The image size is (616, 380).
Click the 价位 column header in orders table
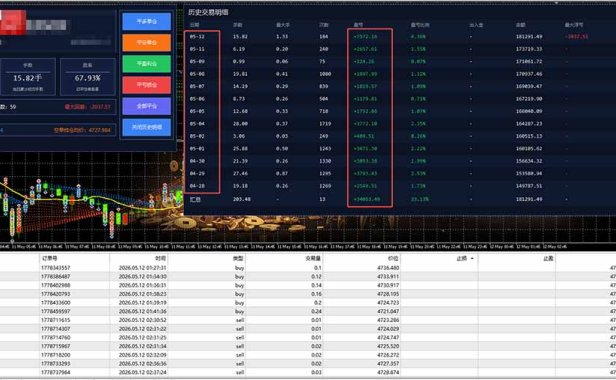pyautogui.click(x=393, y=259)
